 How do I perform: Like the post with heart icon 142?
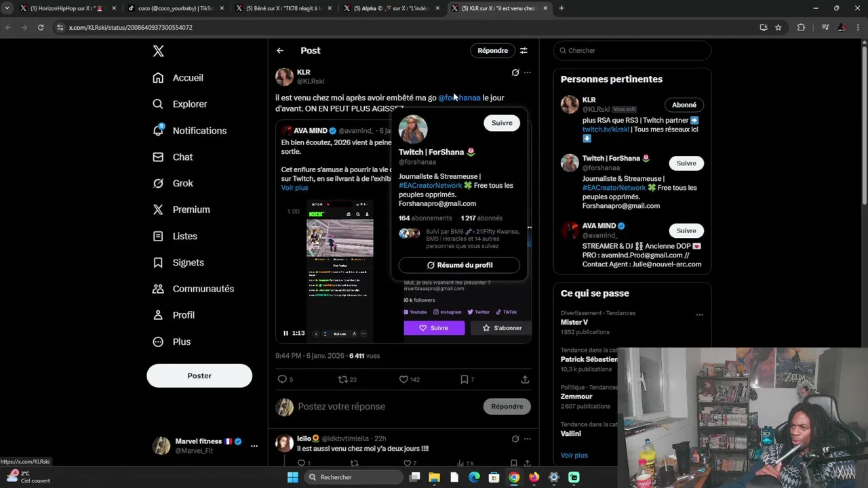[x=403, y=380]
